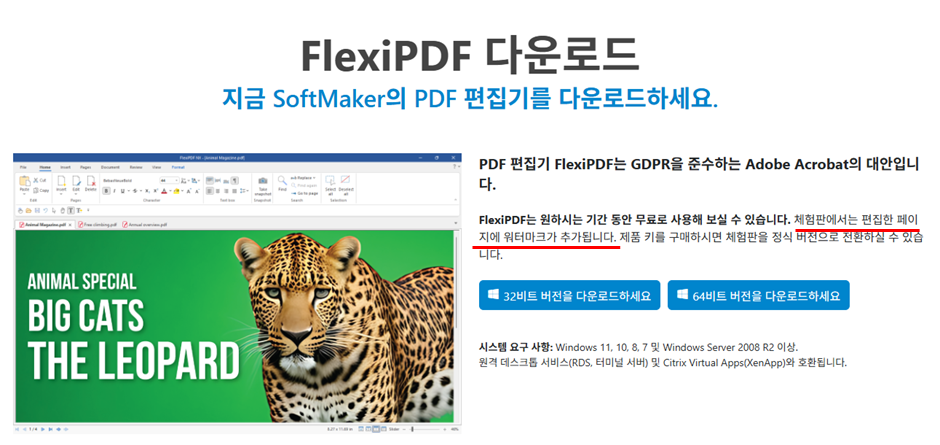Click the undo arrow quick-access icon

(46, 211)
